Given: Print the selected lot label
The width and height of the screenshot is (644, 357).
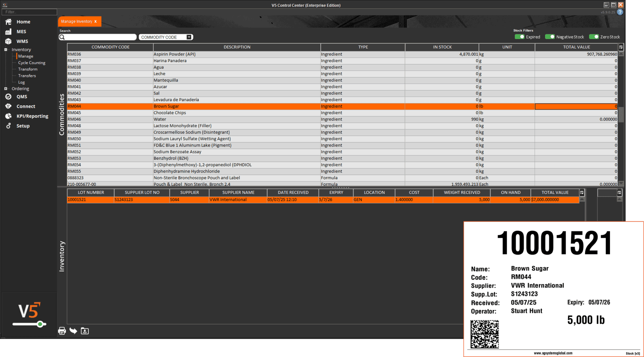Looking at the screenshot, I should [x=62, y=331].
